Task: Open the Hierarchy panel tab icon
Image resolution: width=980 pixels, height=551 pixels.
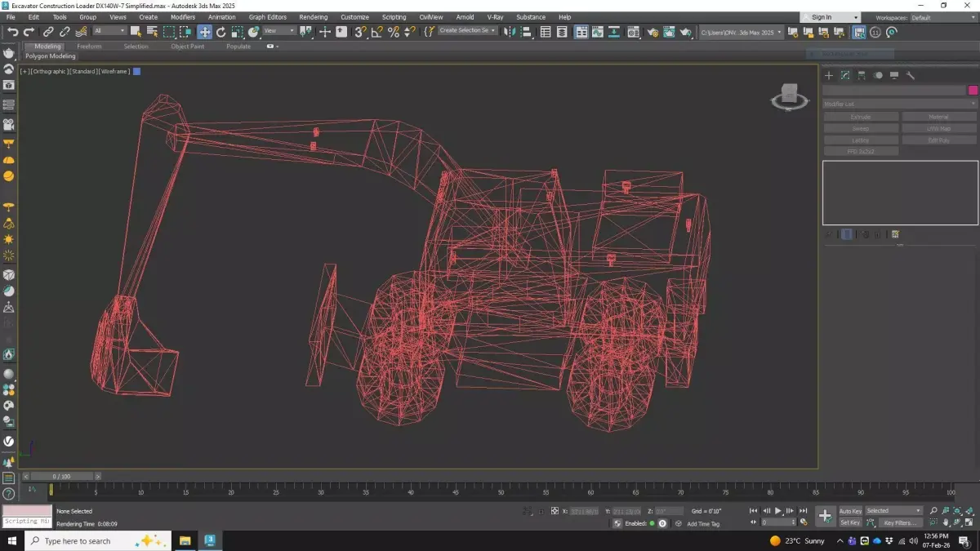Action: click(862, 75)
